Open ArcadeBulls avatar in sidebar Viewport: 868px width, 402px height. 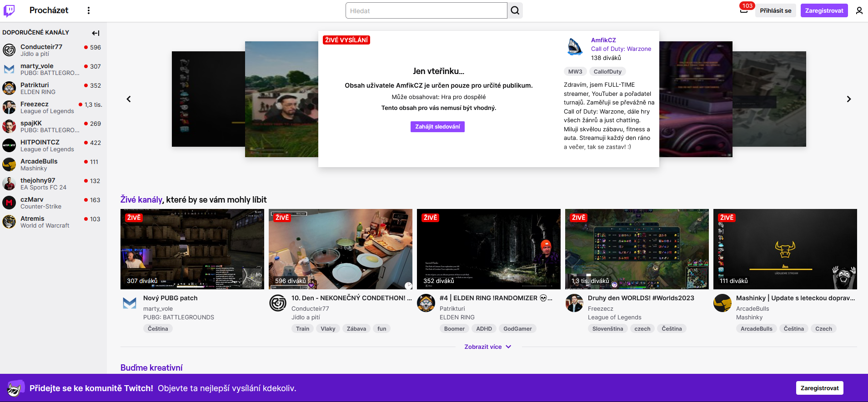[9, 164]
